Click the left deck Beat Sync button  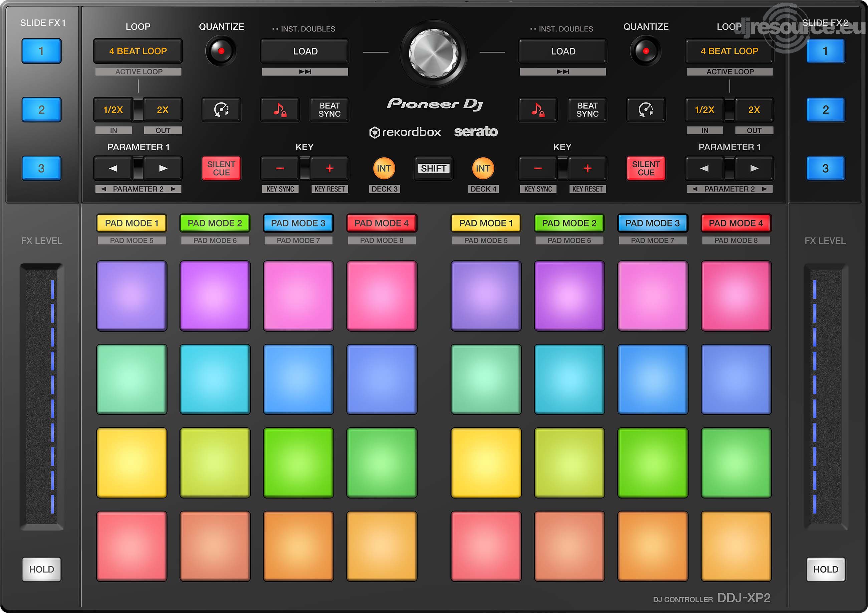point(330,110)
